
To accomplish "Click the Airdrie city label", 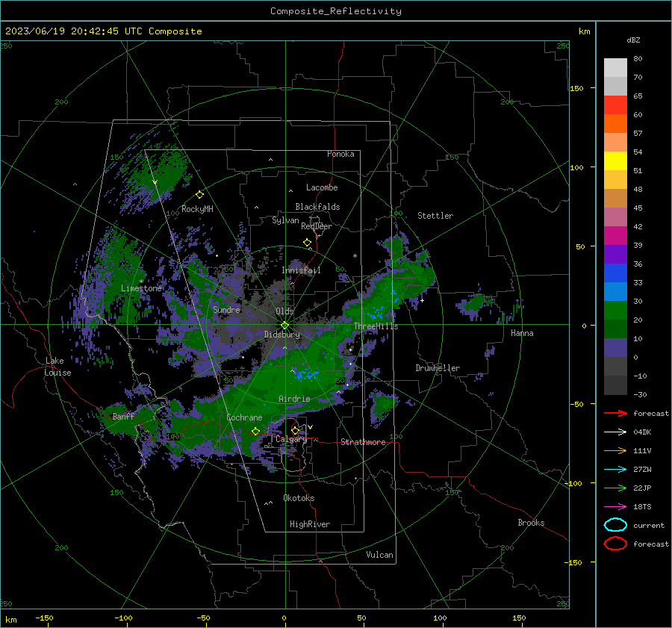I will [x=294, y=399].
